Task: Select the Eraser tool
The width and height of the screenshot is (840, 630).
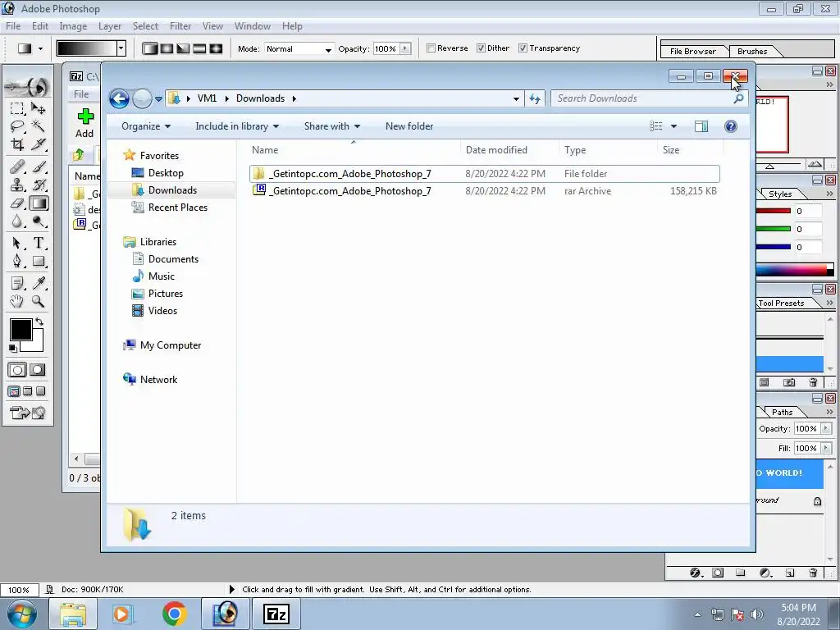Action: point(17,203)
